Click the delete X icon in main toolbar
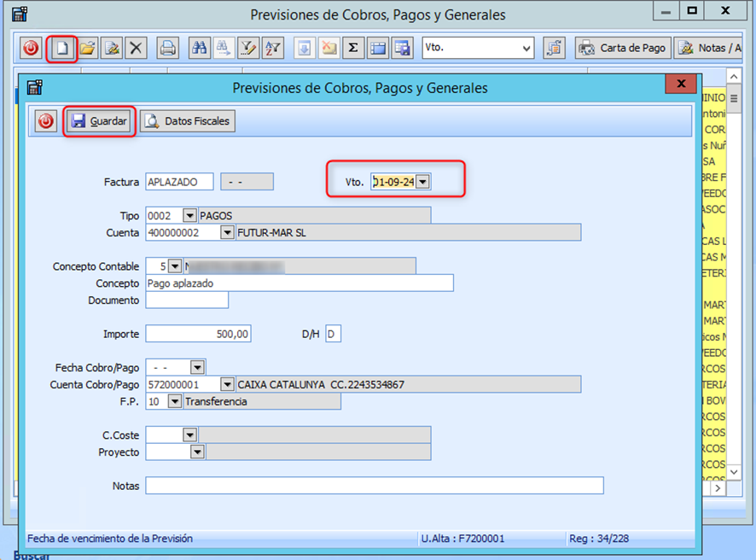 [136, 49]
